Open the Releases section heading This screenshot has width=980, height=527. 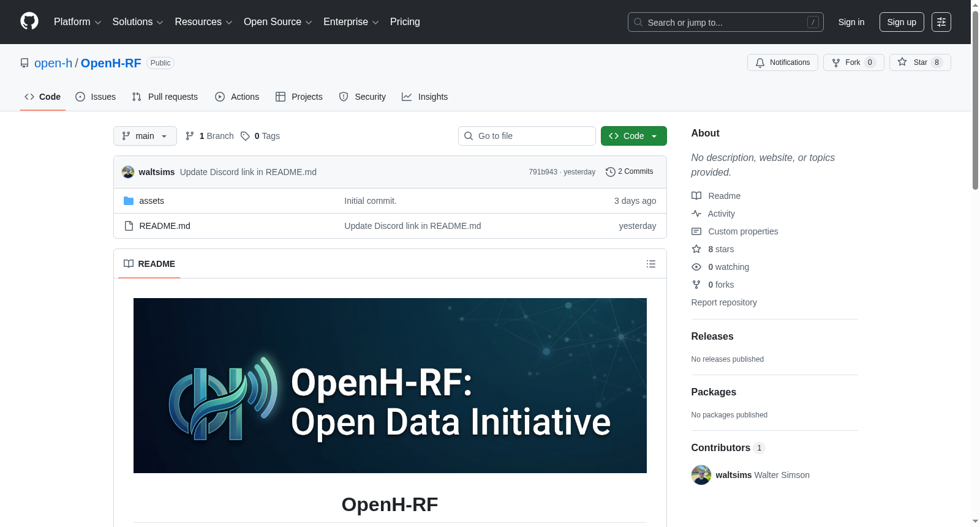coord(712,336)
